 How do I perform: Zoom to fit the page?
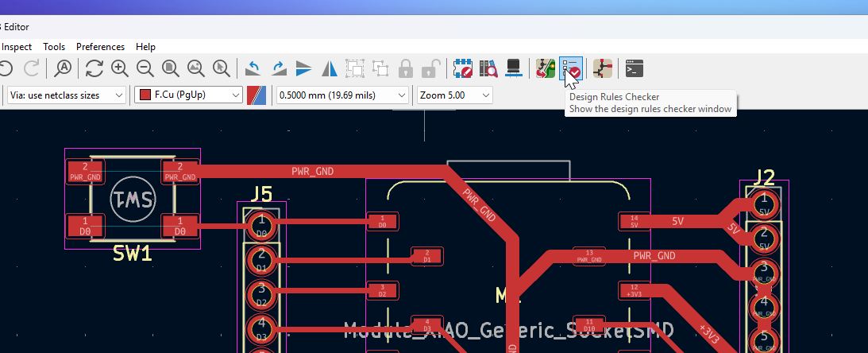171,68
